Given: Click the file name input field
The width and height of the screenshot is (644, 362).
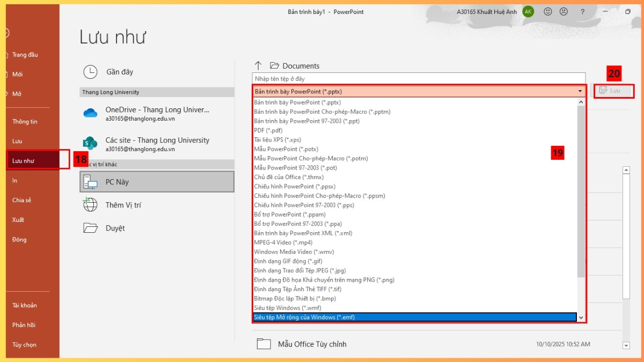Looking at the screenshot, I should click(x=419, y=79).
